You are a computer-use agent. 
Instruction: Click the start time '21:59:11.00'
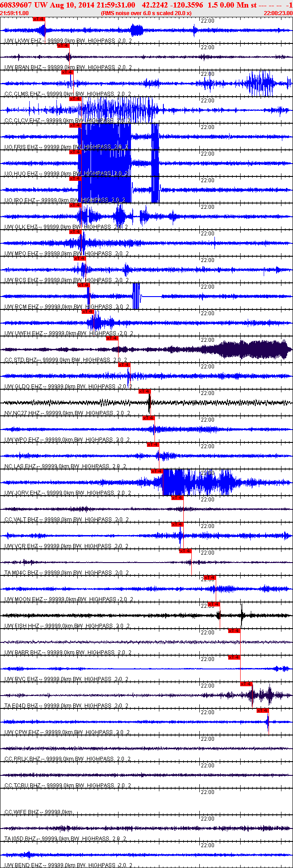(15, 13)
